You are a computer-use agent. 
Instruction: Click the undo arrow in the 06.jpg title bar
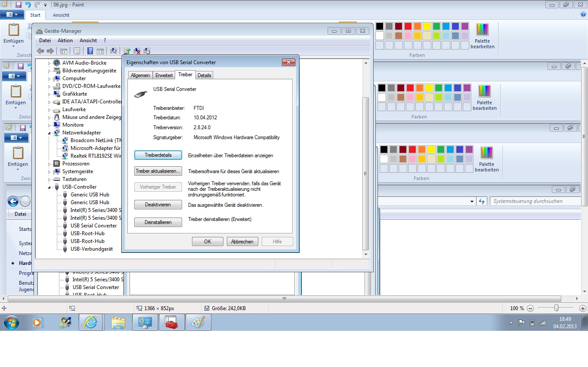(28, 4)
